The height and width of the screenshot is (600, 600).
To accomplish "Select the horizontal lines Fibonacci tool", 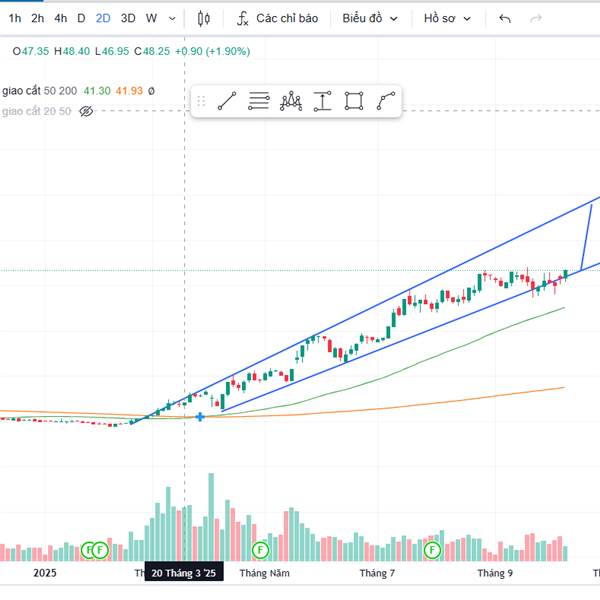I will (259, 101).
